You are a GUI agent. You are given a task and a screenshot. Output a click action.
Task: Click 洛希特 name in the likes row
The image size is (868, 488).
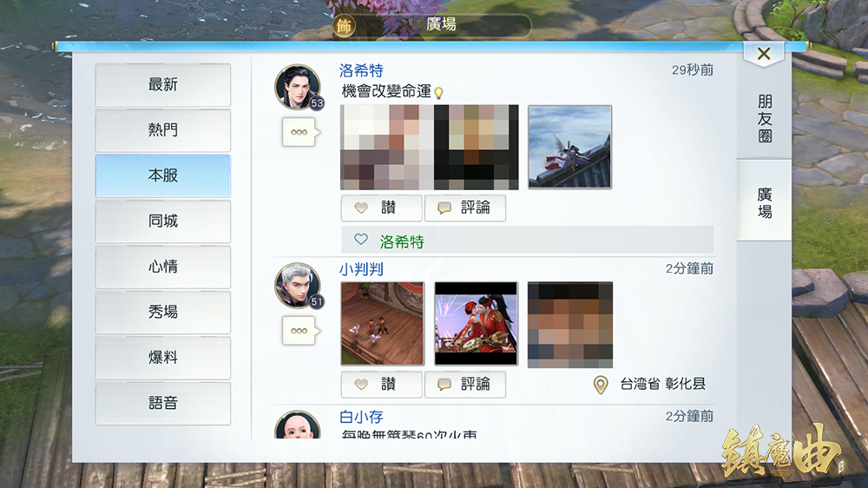point(402,242)
